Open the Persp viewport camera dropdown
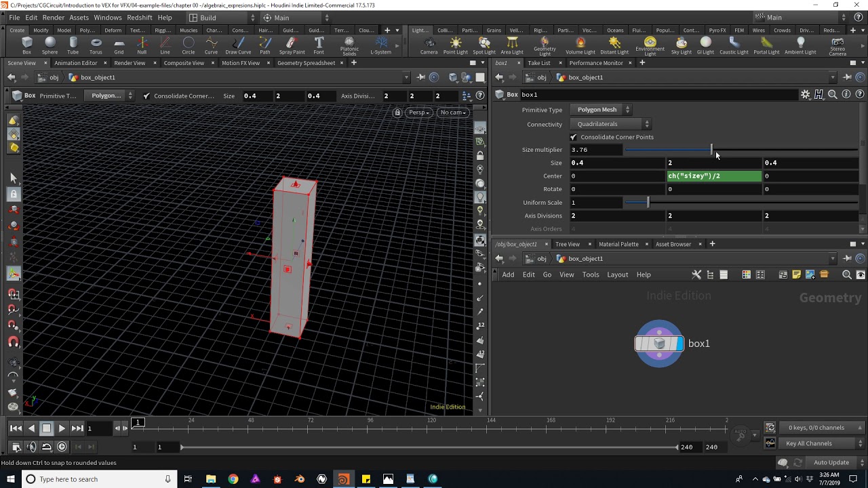The height and width of the screenshot is (488, 868). coord(418,113)
